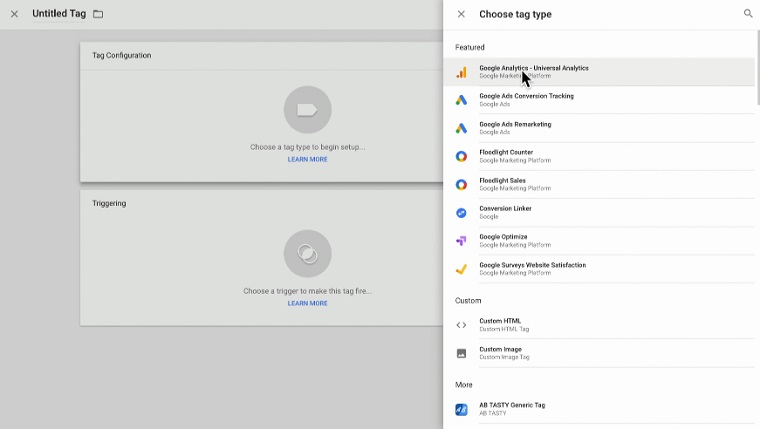760x429 pixels.
Task: Click the trigger placeholder circle in Triggering
Action: (x=307, y=254)
